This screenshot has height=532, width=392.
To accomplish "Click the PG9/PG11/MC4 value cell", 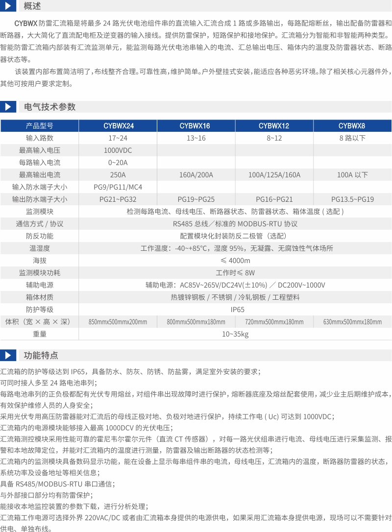I will pos(118,187).
